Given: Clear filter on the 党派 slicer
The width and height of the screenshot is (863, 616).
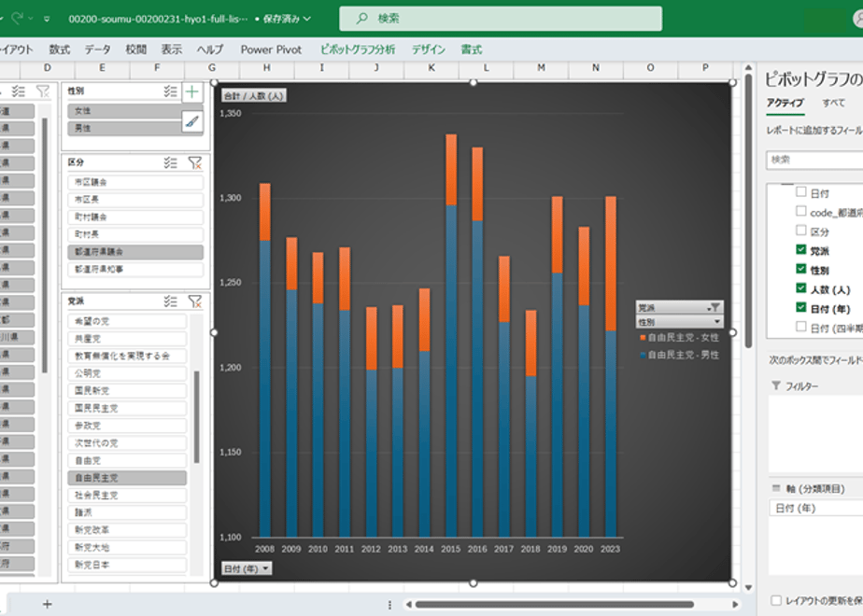Looking at the screenshot, I should pyautogui.click(x=195, y=301).
